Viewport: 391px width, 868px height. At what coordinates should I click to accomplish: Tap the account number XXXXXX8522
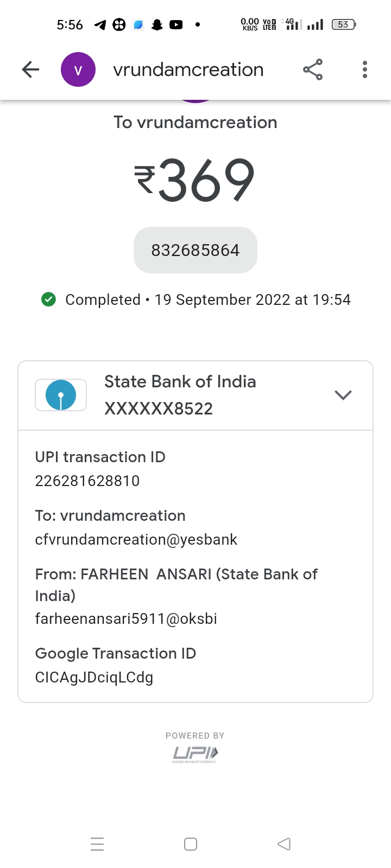point(159,409)
